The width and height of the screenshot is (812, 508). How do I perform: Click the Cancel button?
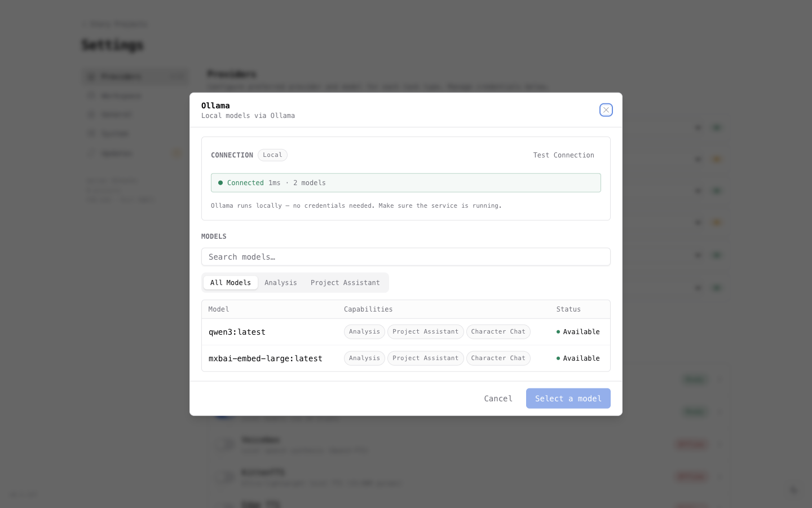point(498,398)
